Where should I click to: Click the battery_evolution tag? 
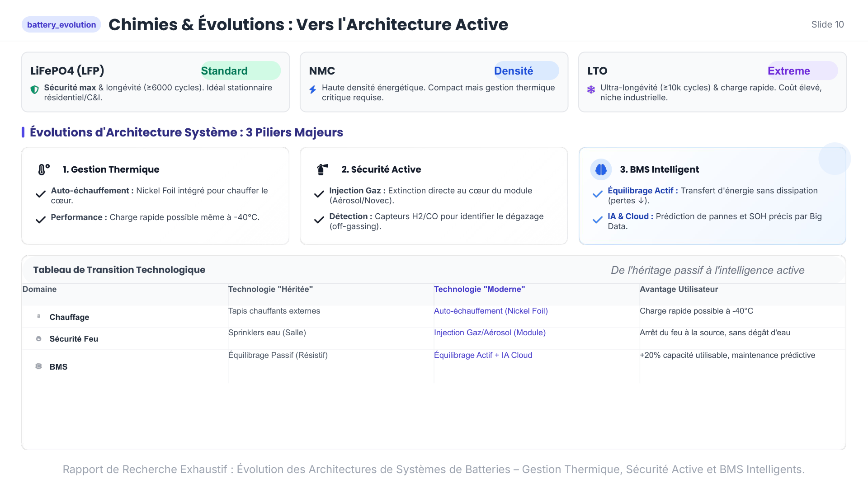pos(61,25)
